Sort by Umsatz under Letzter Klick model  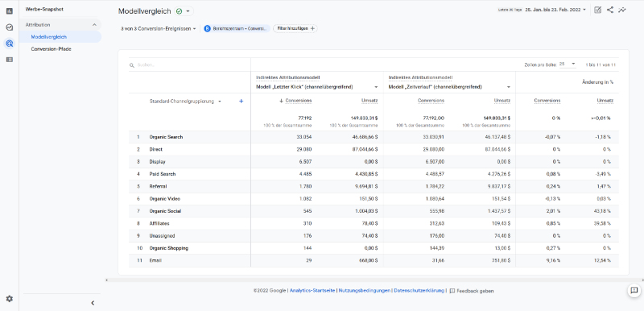tap(369, 101)
